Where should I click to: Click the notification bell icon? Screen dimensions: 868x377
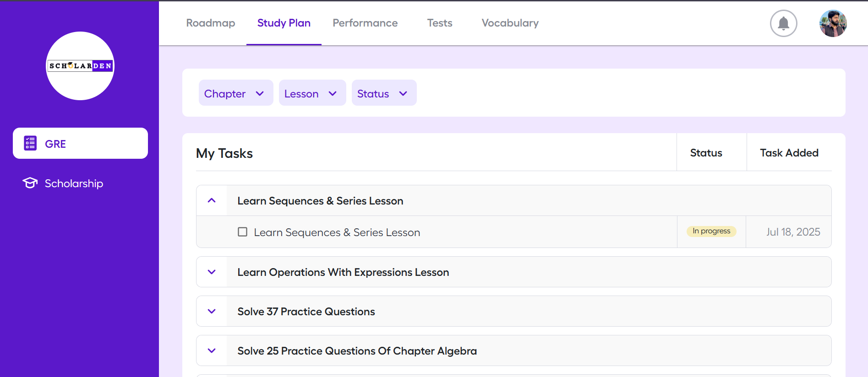click(783, 23)
